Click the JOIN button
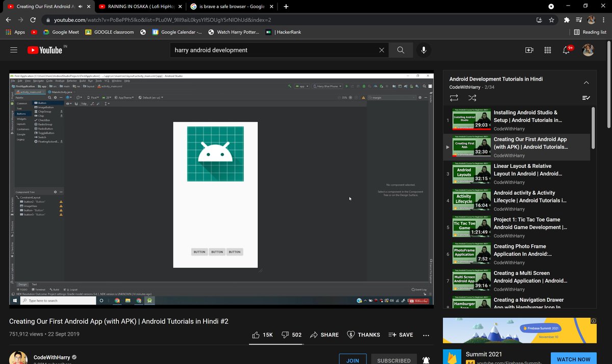Viewport: 612px width, 364px height. pos(352,360)
